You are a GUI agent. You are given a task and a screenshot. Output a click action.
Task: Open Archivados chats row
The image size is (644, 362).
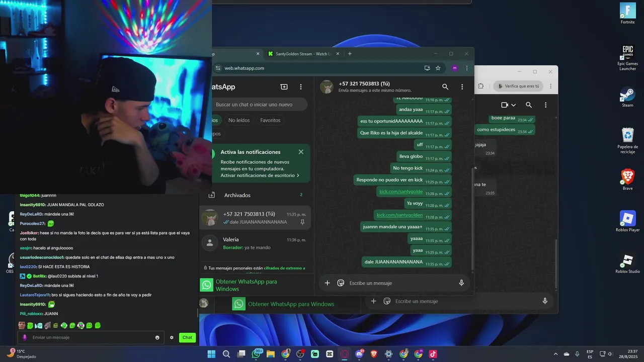[x=256, y=195]
